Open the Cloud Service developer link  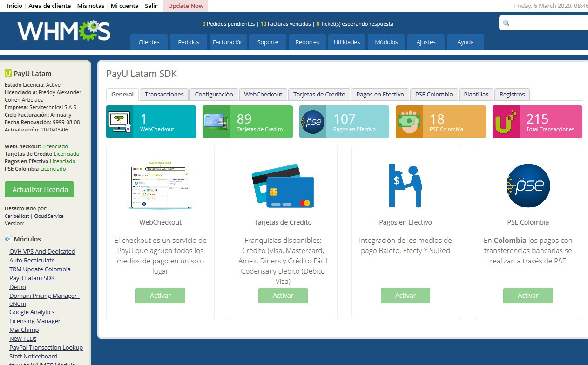coord(49,216)
